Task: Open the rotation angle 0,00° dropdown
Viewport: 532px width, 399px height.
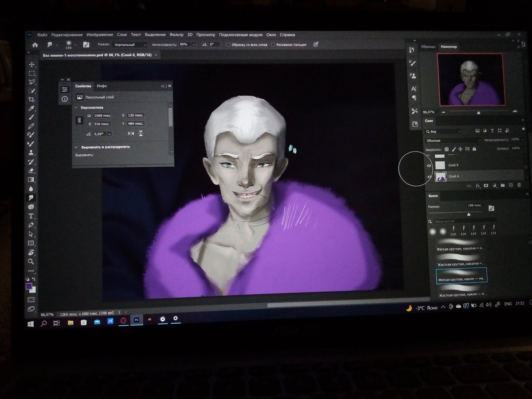Action: [110, 133]
